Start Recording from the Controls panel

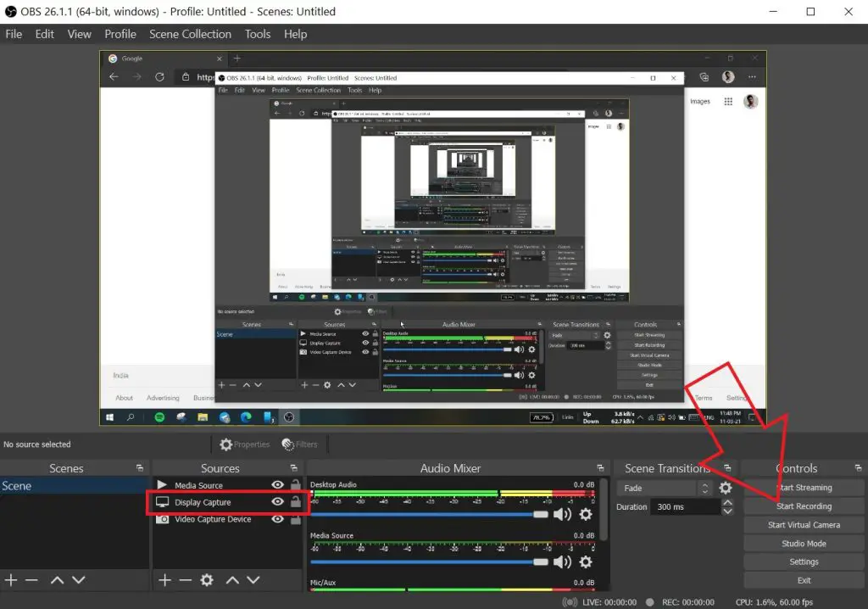[803, 506]
